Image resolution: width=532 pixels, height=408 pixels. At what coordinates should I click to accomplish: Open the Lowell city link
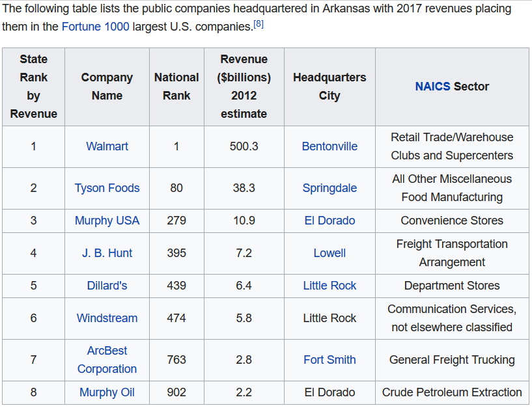click(329, 253)
